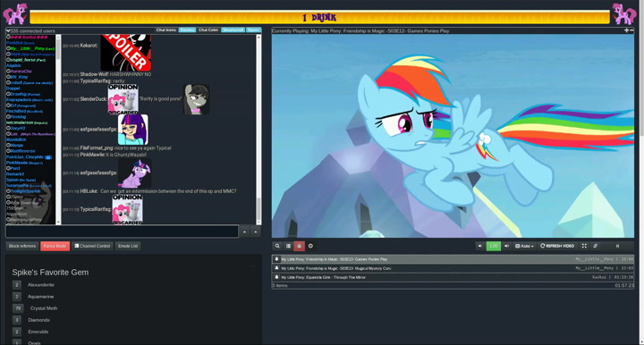Open the playlist list-view icon

click(x=288, y=246)
